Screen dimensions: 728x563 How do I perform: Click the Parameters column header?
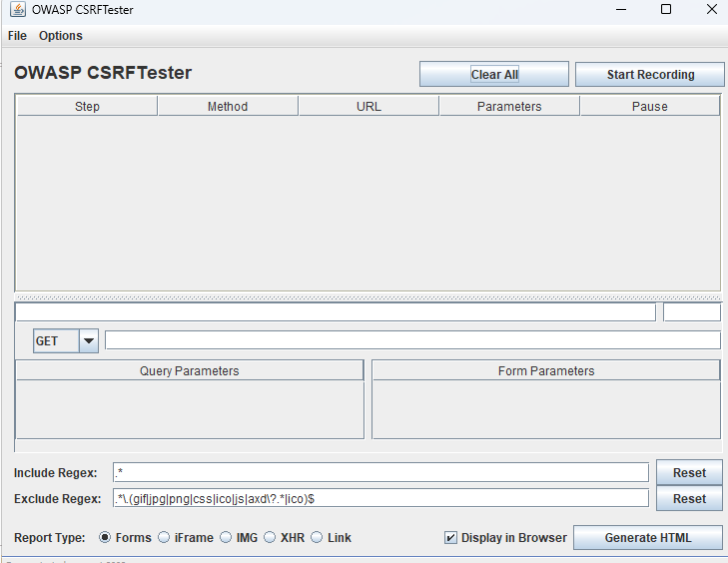[509, 106]
